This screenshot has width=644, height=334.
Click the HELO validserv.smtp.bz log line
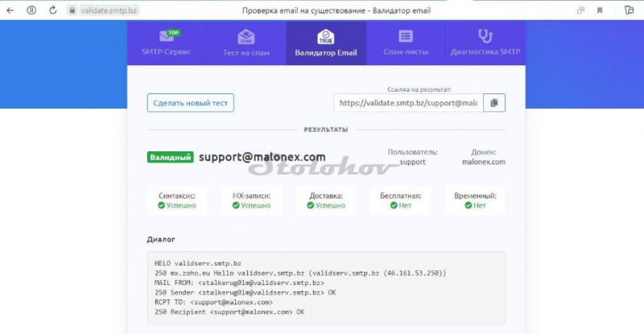click(x=198, y=263)
